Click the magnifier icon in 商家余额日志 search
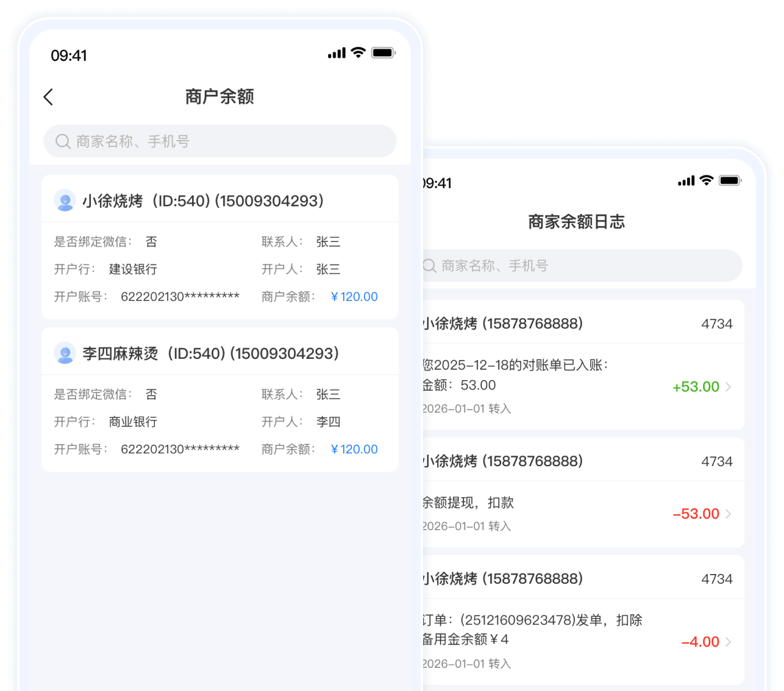 (x=429, y=266)
